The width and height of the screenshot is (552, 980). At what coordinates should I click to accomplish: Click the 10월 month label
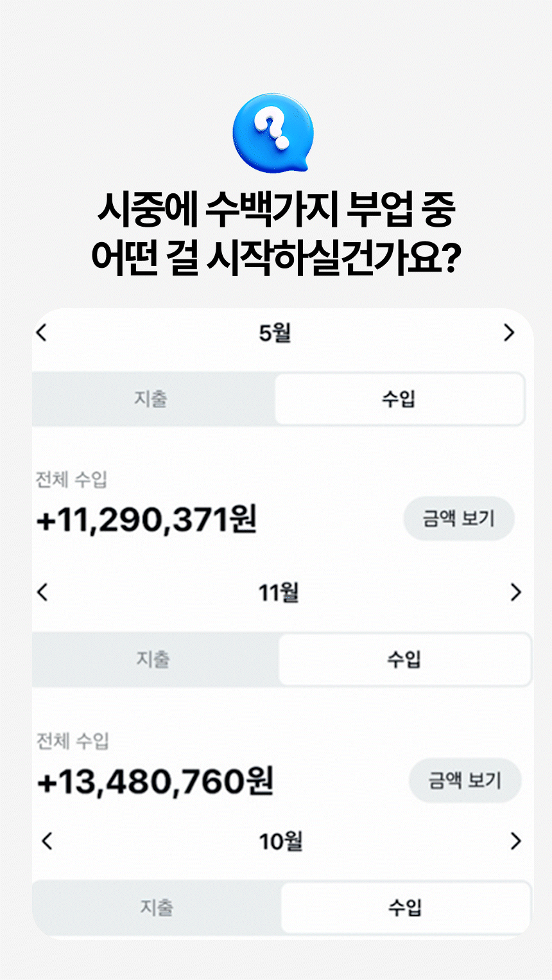[x=280, y=841]
